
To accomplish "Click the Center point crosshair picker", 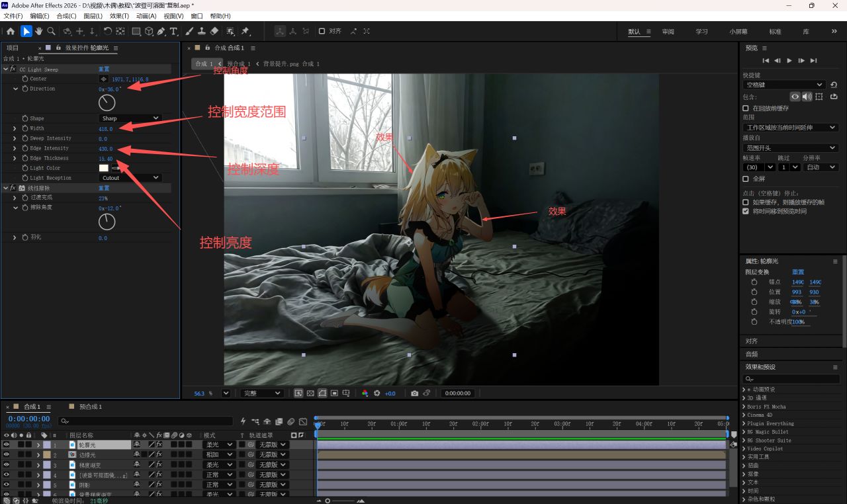I will [x=103, y=79].
